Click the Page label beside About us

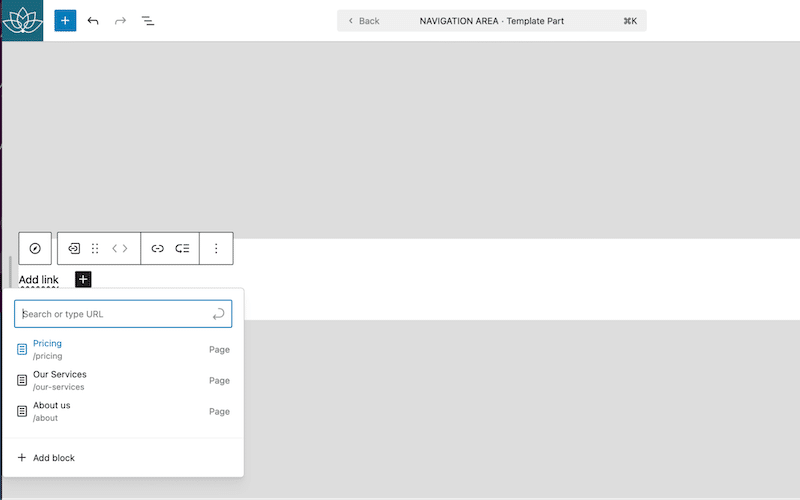pyautogui.click(x=219, y=411)
